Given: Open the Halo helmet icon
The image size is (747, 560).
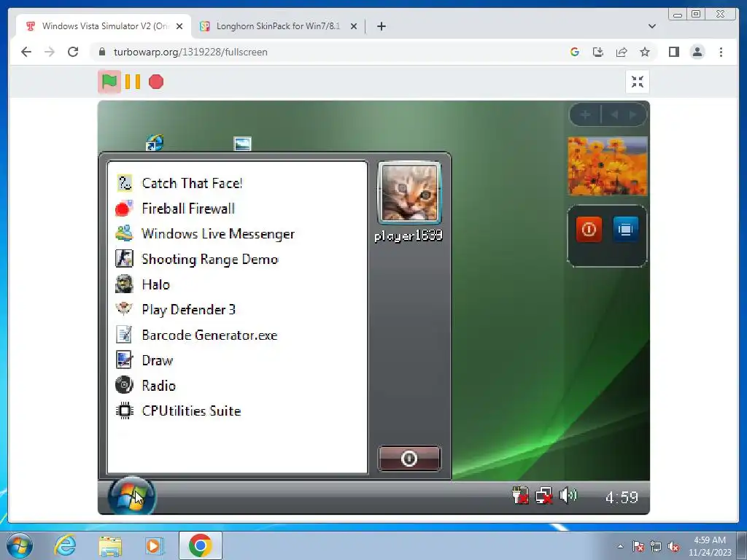Looking at the screenshot, I should tap(124, 284).
